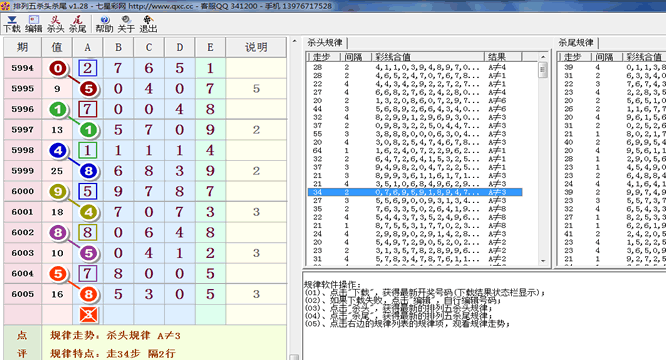666x360 pixels.
Task: Click the 杀头 list scroll-up arrow
Action: (543, 57)
